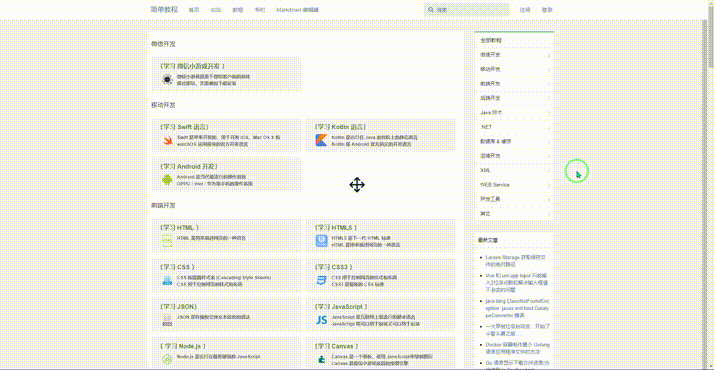
Task: Open the Laravel Storage article link
Action: [515, 261]
